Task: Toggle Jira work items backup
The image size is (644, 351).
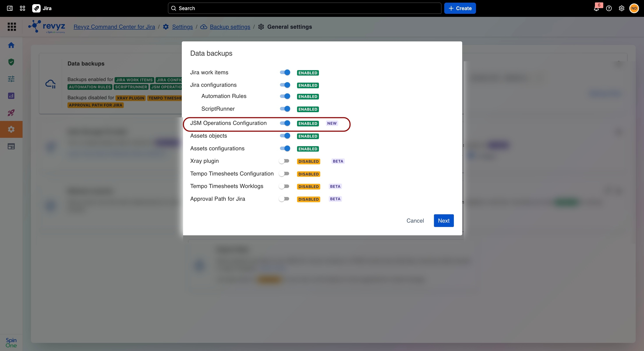Action: [x=285, y=73]
